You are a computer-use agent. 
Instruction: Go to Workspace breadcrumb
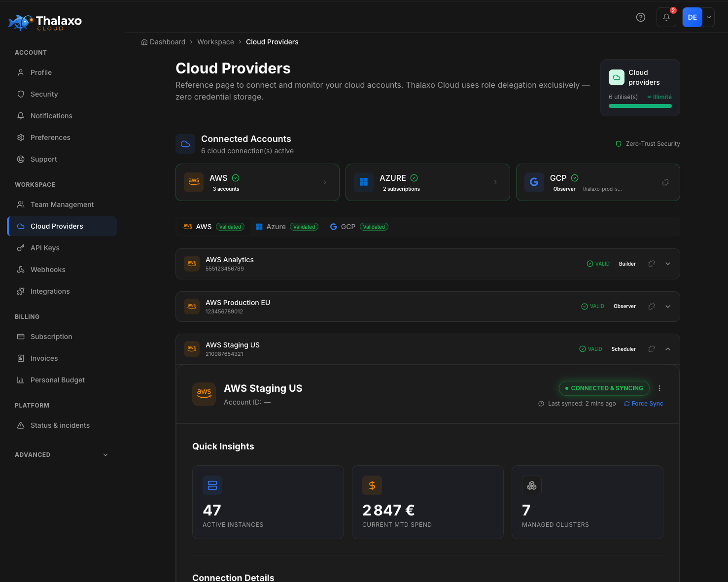(x=215, y=42)
